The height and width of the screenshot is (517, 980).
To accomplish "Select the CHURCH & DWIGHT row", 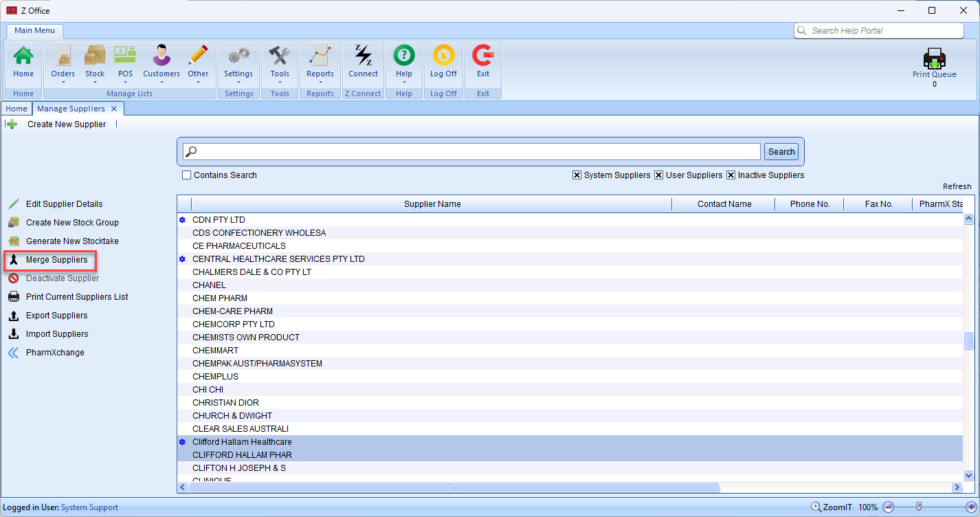I will coord(570,416).
